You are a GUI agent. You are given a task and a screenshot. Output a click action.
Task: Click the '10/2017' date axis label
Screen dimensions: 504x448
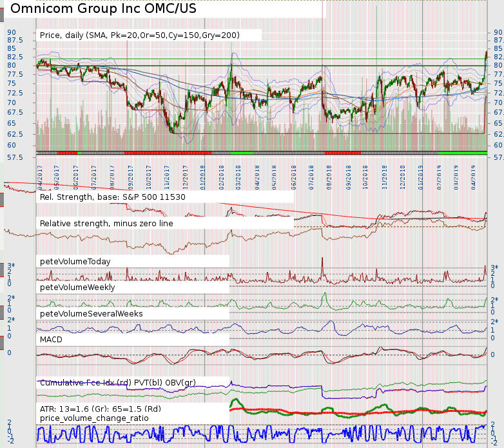point(148,177)
